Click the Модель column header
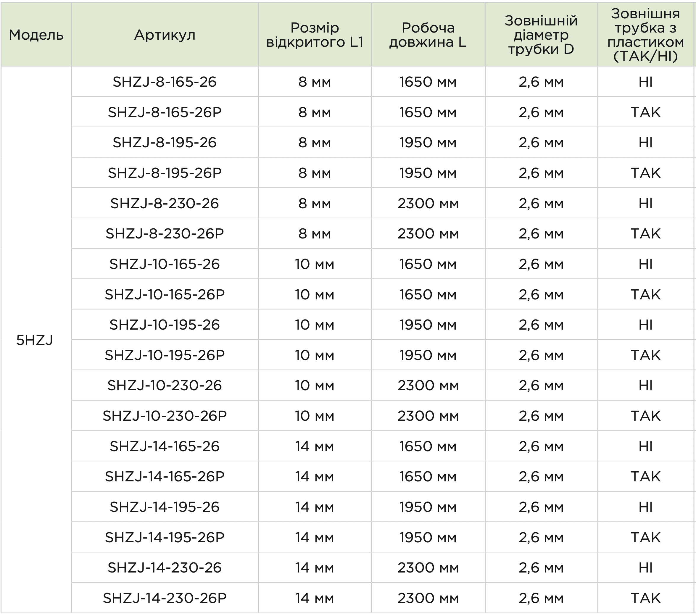This screenshot has height=616, width=696. coord(36,35)
